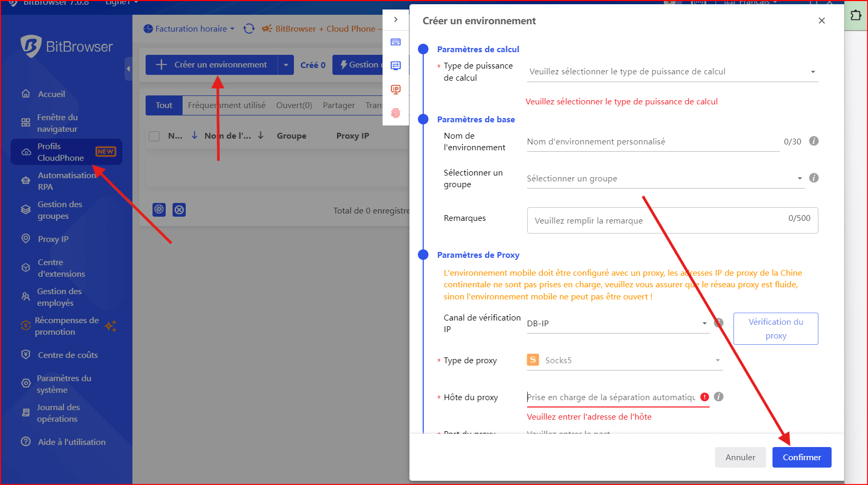The width and height of the screenshot is (868, 485).
Task: Click the browser extensions puzzle icon
Action: 856,15
